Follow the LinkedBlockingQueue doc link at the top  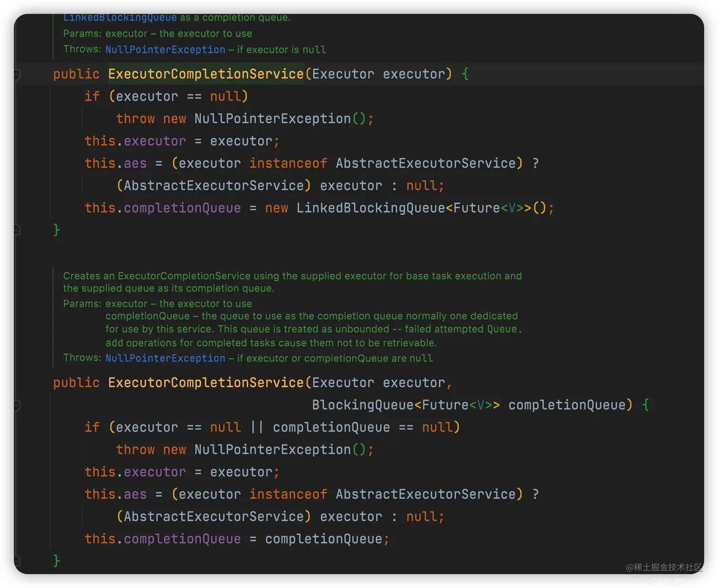(x=120, y=18)
